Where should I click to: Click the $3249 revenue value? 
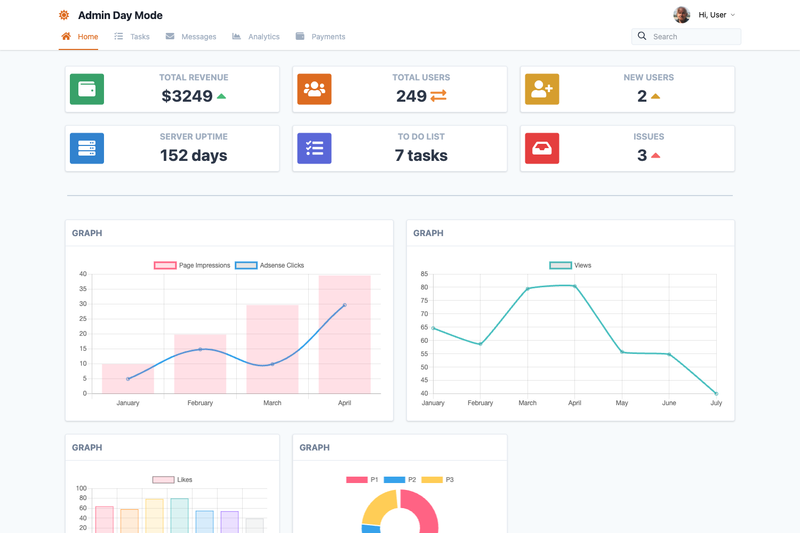coord(187,96)
